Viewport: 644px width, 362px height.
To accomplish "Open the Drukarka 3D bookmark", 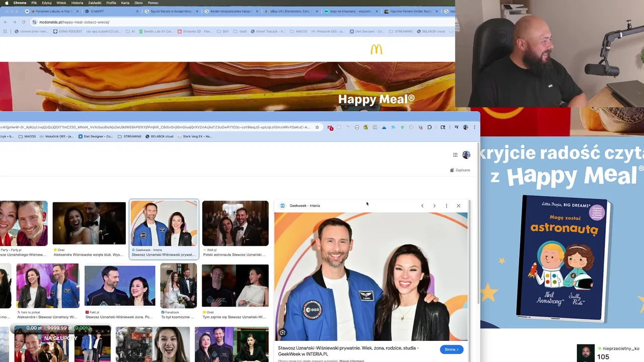I will pyautogui.click(x=194, y=31).
